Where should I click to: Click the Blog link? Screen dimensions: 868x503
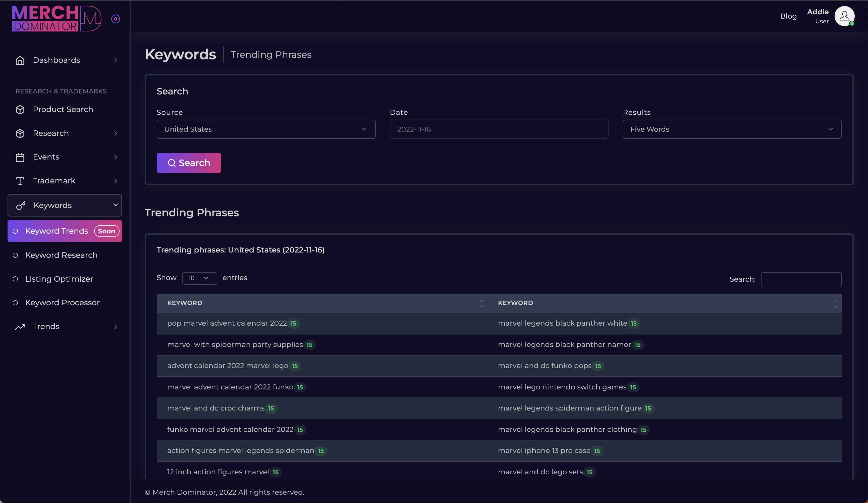(x=788, y=16)
